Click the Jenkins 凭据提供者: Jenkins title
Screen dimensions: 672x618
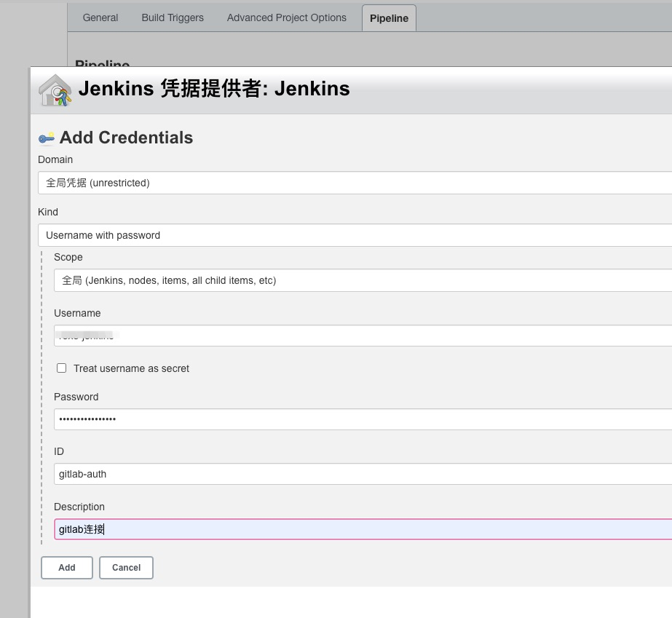(x=214, y=89)
